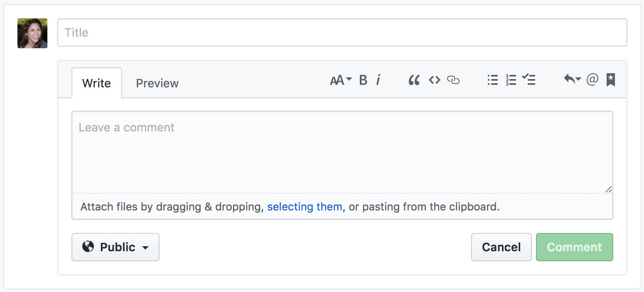Add a hyperlink

coord(453,80)
